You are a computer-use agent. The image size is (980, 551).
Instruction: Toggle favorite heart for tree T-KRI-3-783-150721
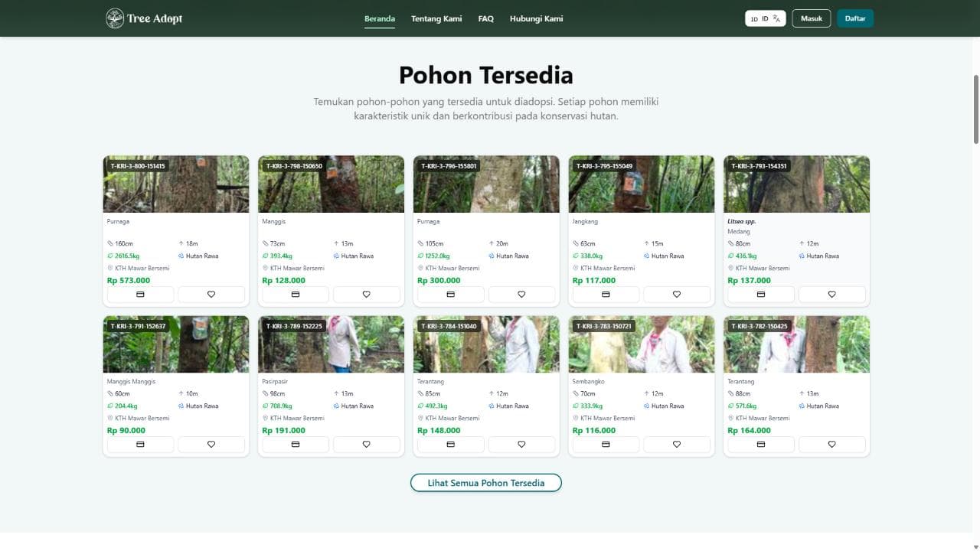(x=677, y=444)
